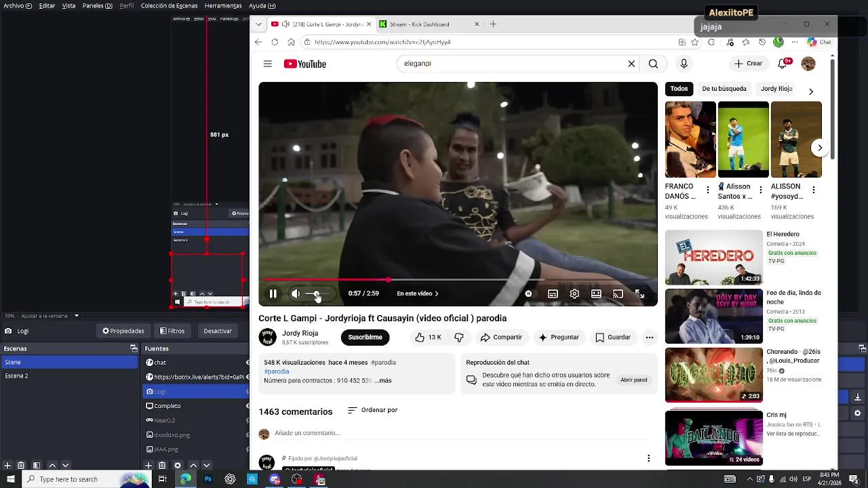Open options for FRANCO DANÓS short

(708, 190)
